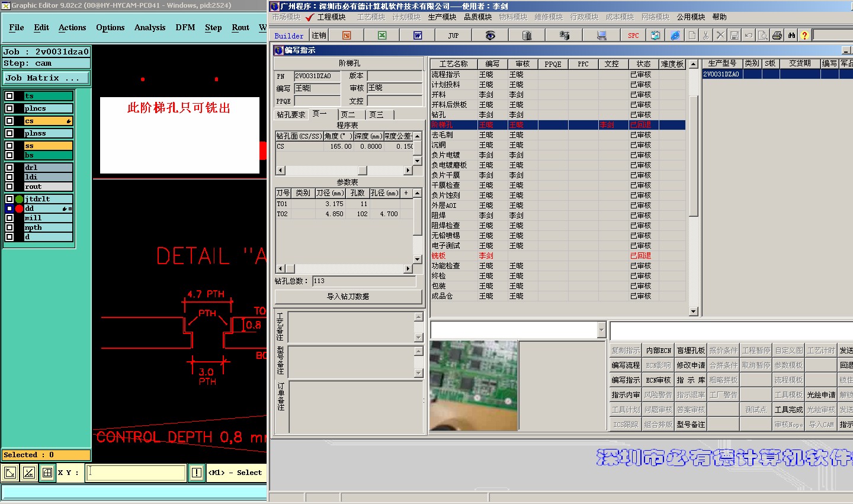Toggle the jtdrlt layer checkbox
The height and width of the screenshot is (504, 853).
click(x=9, y=199)
